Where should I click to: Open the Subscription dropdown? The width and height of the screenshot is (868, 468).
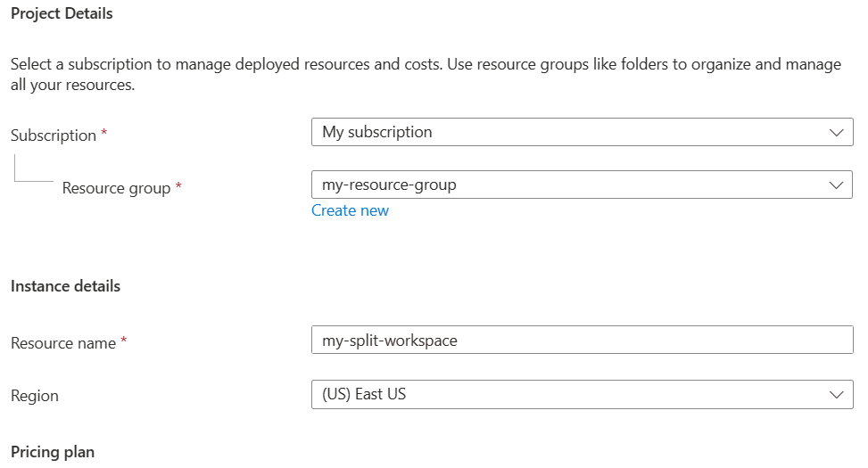pos(571,132)
